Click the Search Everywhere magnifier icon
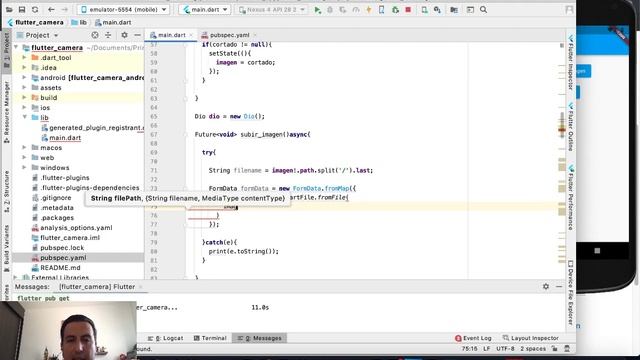Screen dimensions: 640x360 point(483,9)
